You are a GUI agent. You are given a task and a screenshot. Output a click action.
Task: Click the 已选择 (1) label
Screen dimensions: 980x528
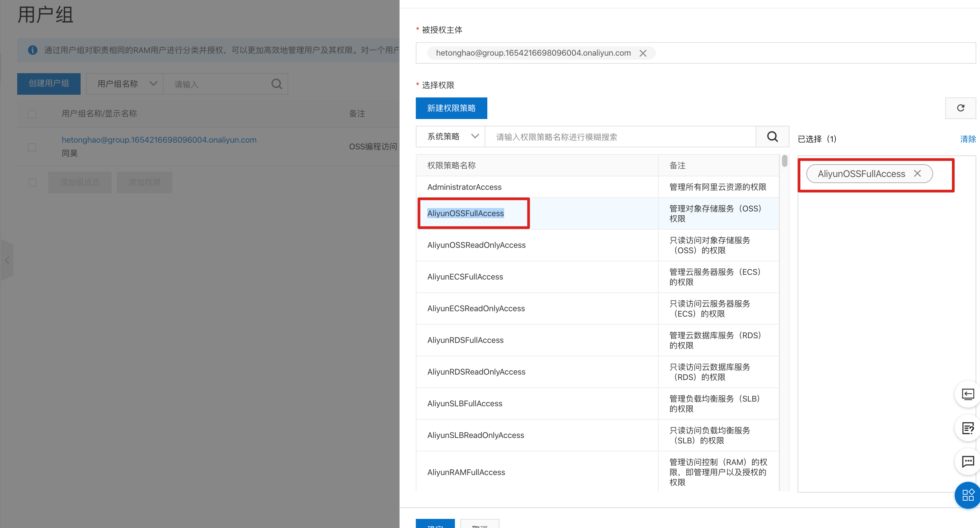click(x=817, y=139)
